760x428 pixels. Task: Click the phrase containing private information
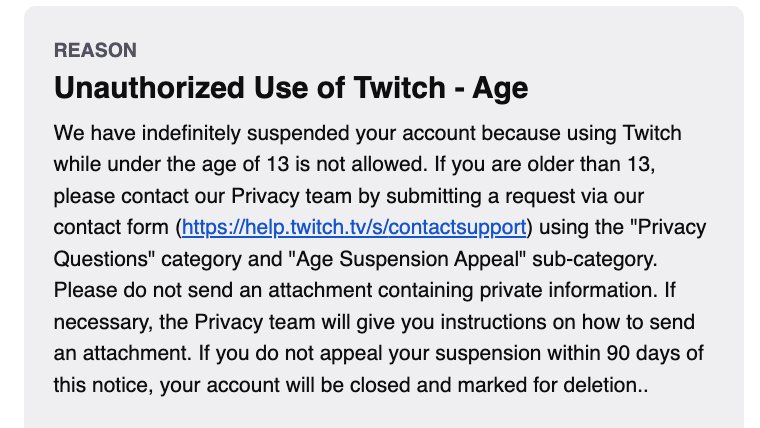tap(521, 290)
